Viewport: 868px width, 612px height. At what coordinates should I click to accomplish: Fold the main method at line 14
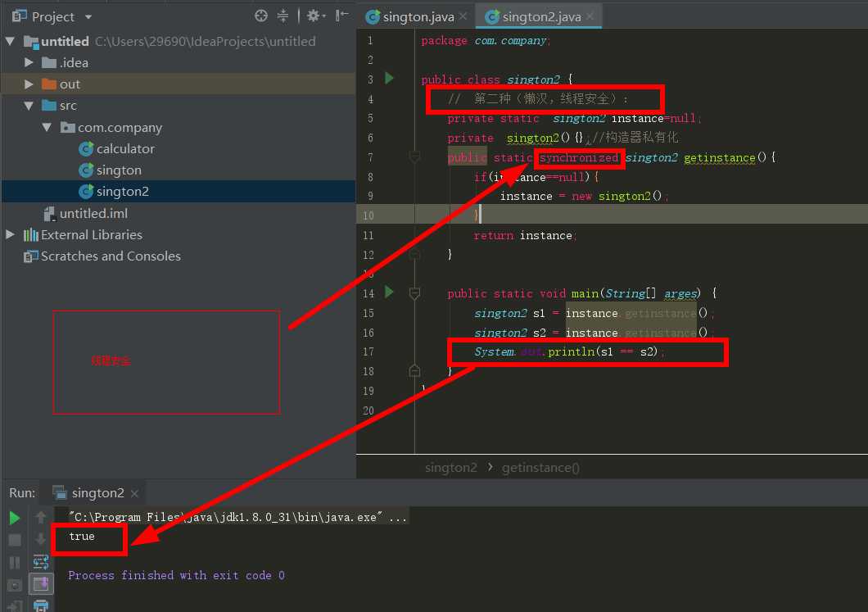coord(414,293)
